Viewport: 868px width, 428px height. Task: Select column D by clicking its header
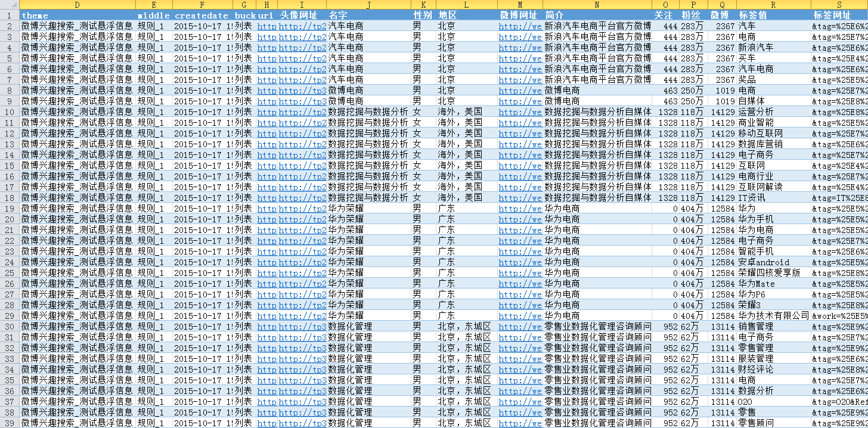coord(77,5)
